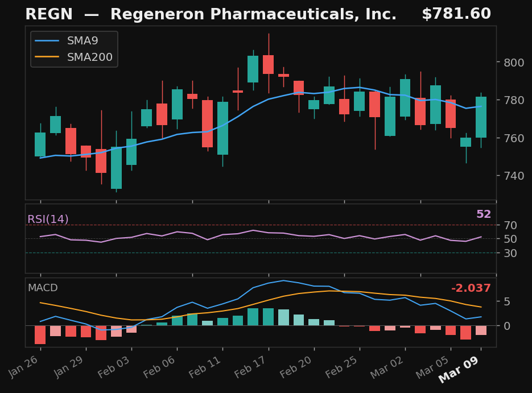Select the MACD indicator label
532x393 pixels.
tap(42, 288)
